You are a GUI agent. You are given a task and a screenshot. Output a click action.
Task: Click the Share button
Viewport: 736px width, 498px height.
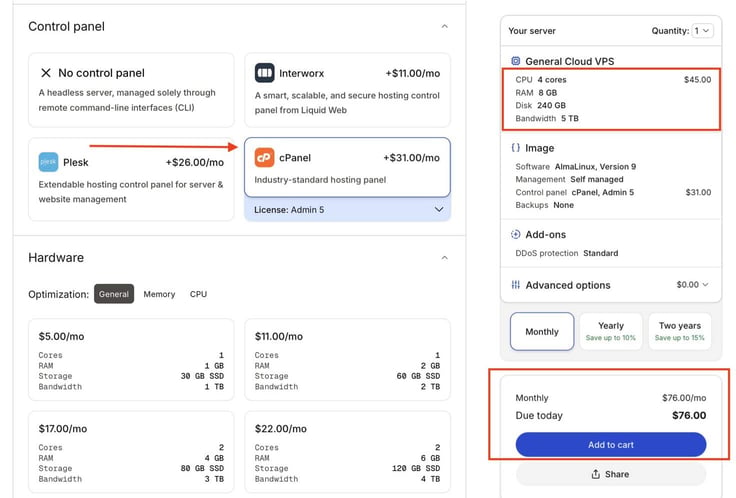click(x=611, y=474)
